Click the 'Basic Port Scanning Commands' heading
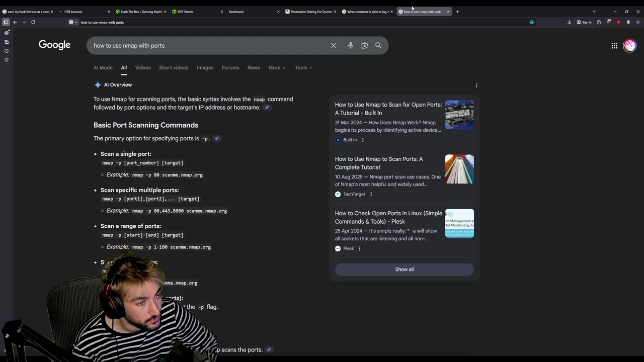Screen dimensions: 644x362 146,125
